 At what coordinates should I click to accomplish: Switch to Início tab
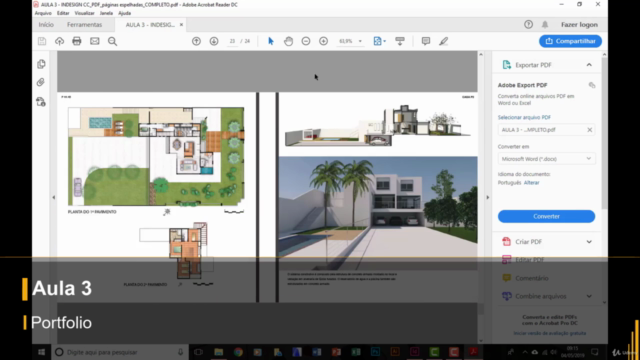46,24
